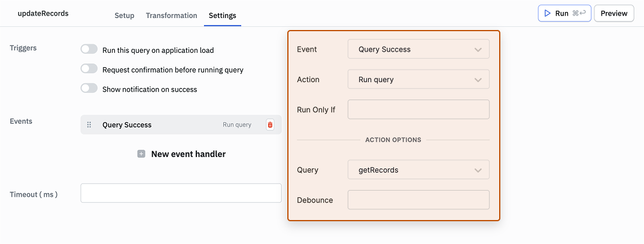Image resolution: width=644 pixels, height=244 pixels.
Task: Click the Preview button
Action: tap(613, 13)
